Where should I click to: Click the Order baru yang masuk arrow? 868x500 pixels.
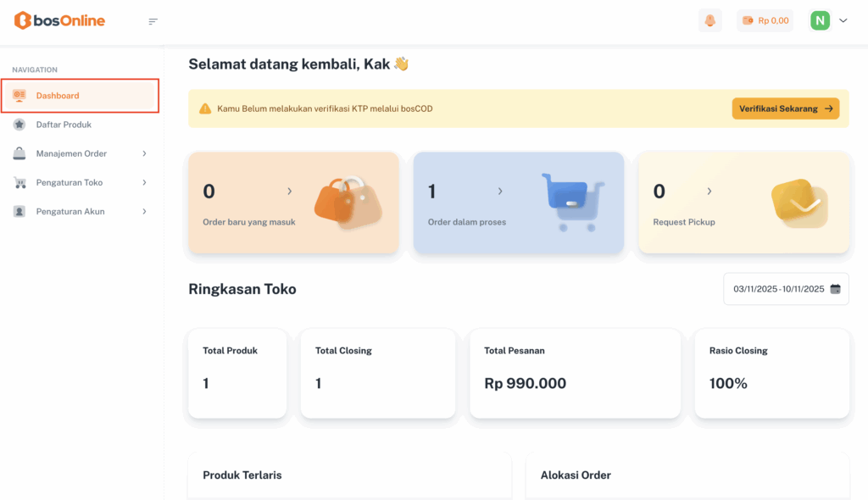(289, 192)
